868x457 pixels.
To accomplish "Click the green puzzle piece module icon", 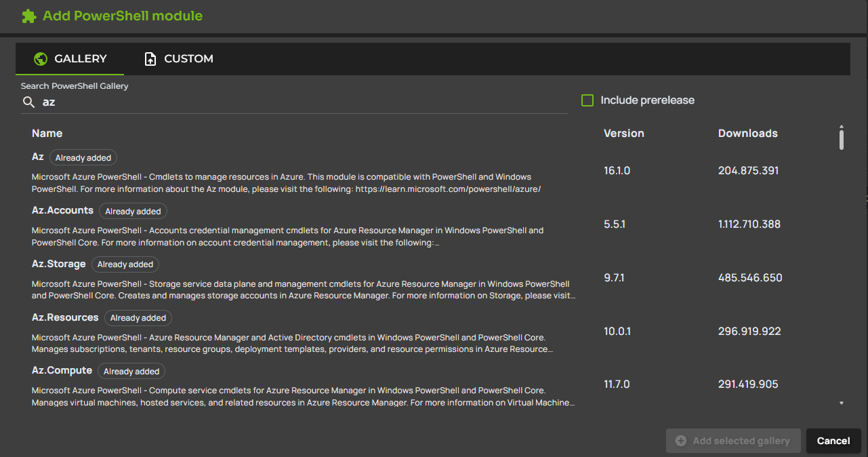I will click(x=28, y=16).
